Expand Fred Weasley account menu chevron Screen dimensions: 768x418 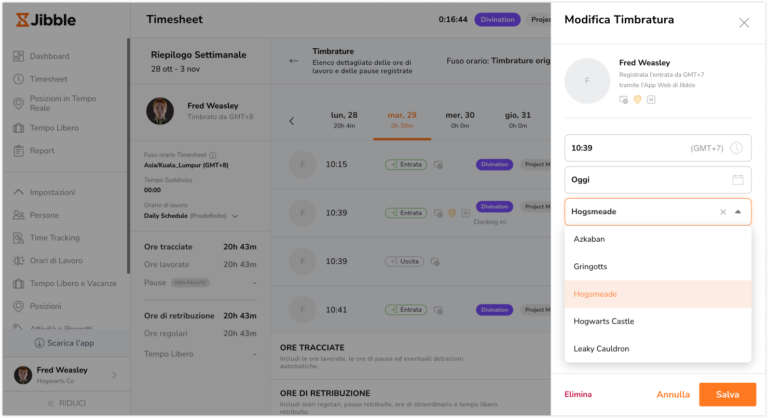coord(114,375)
